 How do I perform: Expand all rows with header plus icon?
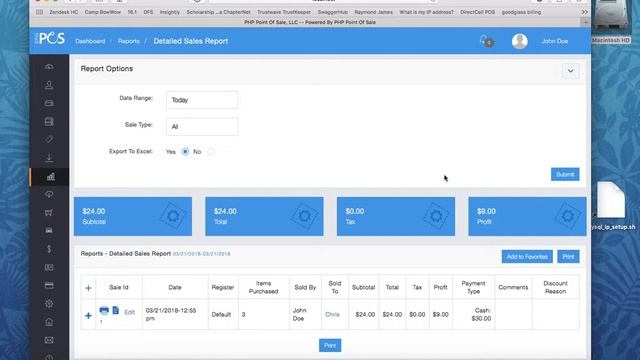88,288
